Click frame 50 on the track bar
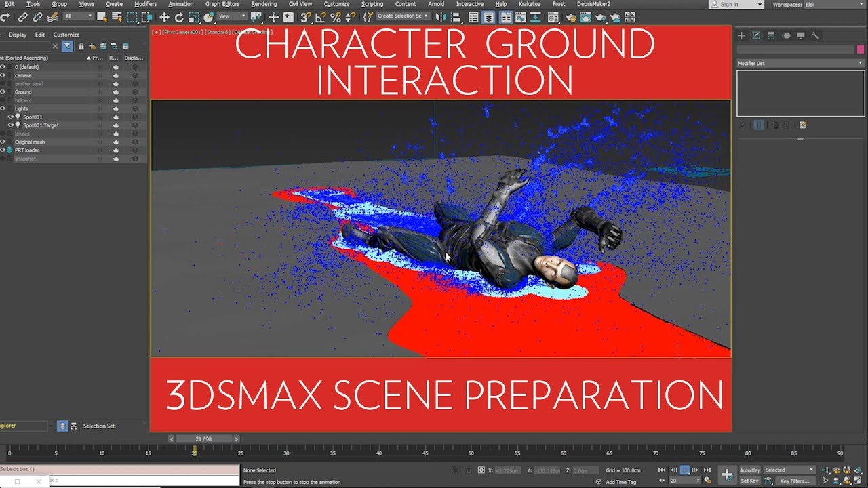868x488 pixels. pos(471,453)
